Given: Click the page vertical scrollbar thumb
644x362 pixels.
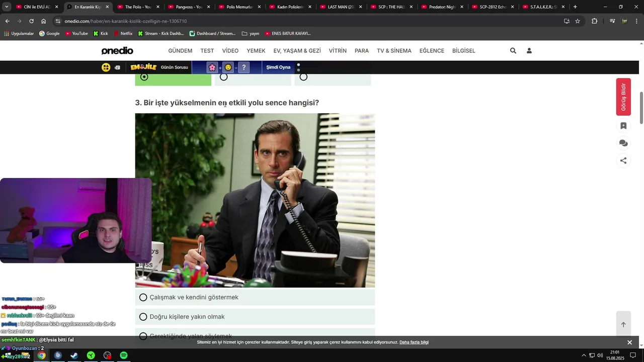Looking at the screenshot, I should 641,108.
